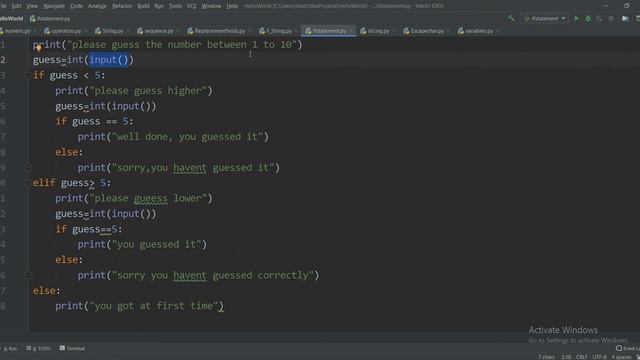
Task: Click "well done, you guessed it" string
Action: (x=187, y=137)
